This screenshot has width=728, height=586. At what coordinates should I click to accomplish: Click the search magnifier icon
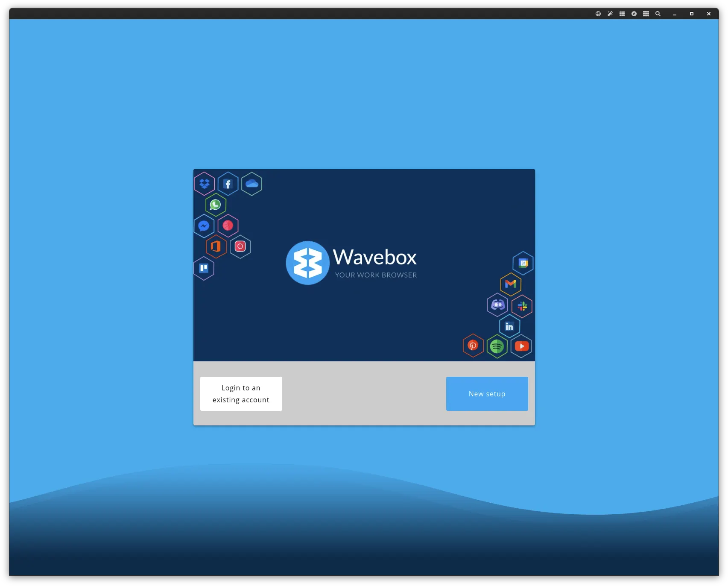point(658,14)
